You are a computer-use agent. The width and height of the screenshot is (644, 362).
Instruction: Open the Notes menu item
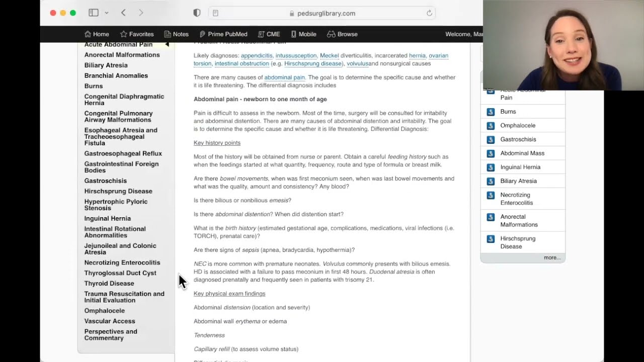tap(176, 34)
